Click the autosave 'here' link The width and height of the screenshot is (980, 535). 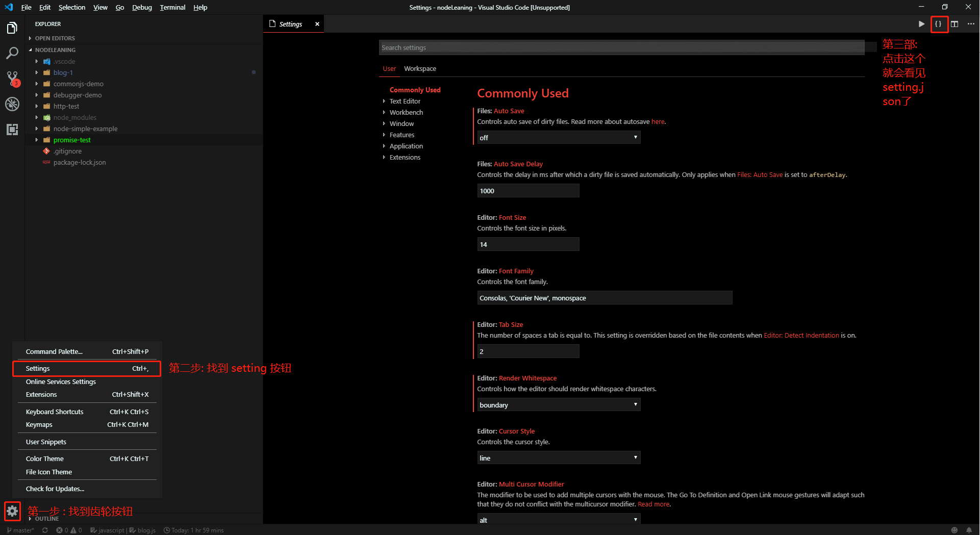tap(658, 122)
